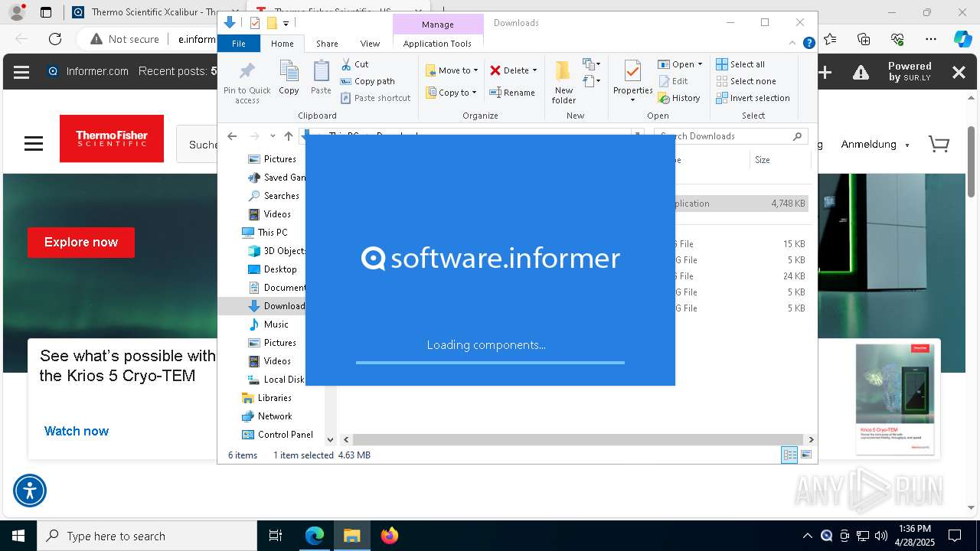Open Edge Settings and more menu

point(931,39)
